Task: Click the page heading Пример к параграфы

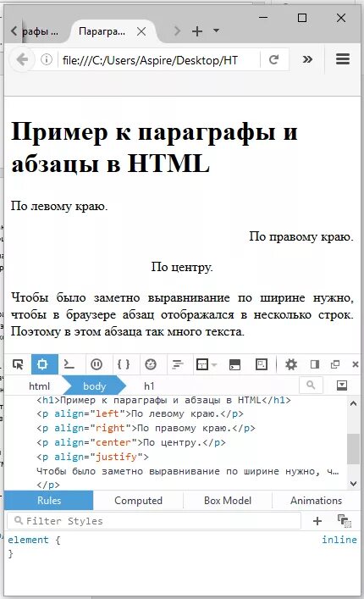Action: pos(154,147)
